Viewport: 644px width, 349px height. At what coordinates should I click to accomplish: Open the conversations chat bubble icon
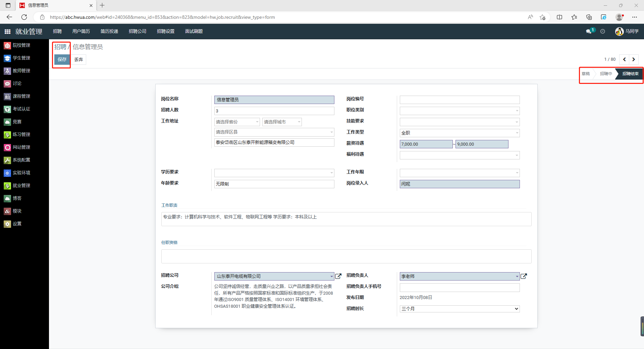pos(589,31)
